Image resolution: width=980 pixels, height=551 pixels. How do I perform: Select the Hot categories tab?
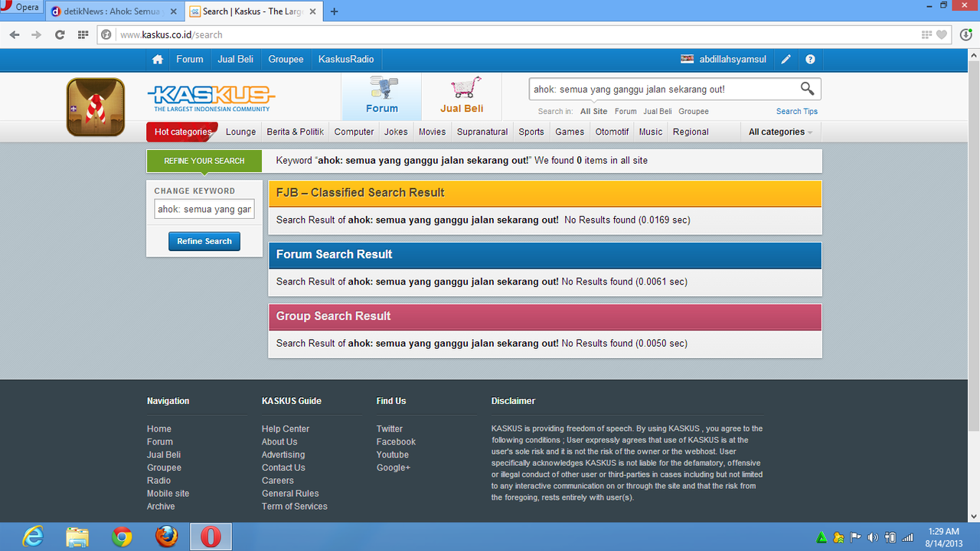(x=182, y=132)
